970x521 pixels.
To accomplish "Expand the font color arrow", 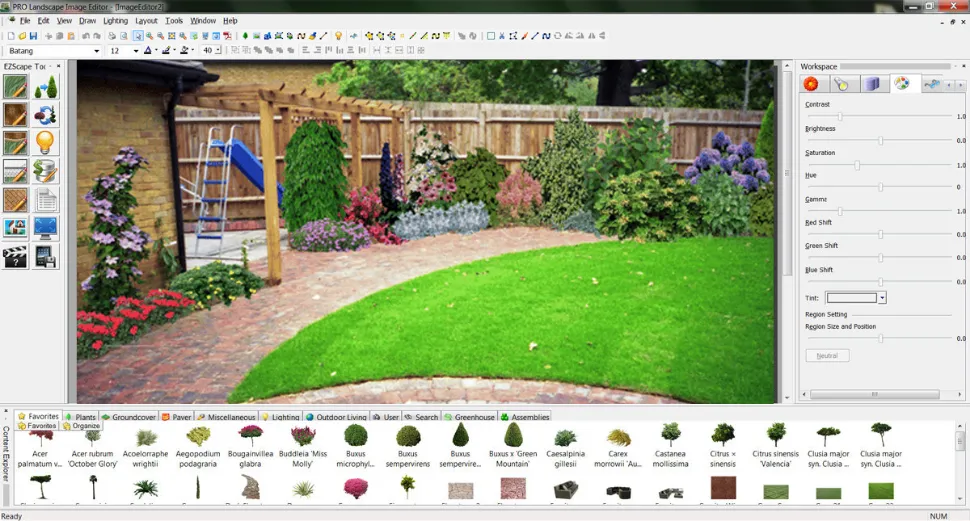I will click(x=156, y=51).
